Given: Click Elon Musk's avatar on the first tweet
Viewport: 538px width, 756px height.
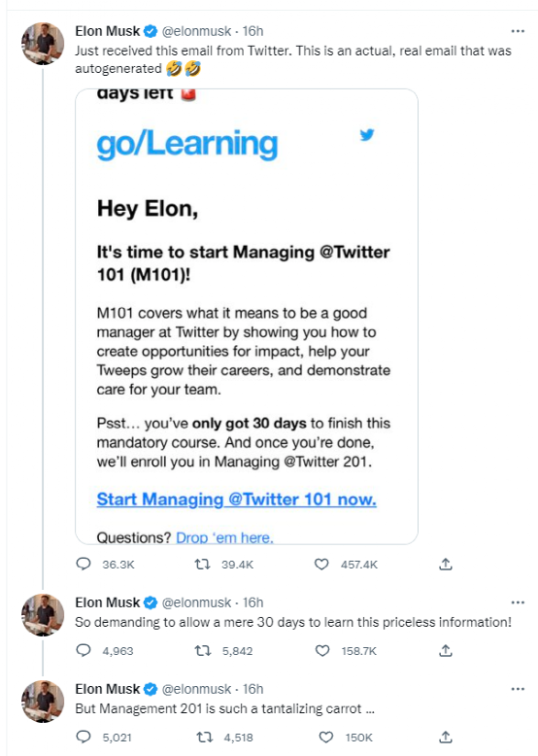Looking at the screenshot, I should [43, 44].
